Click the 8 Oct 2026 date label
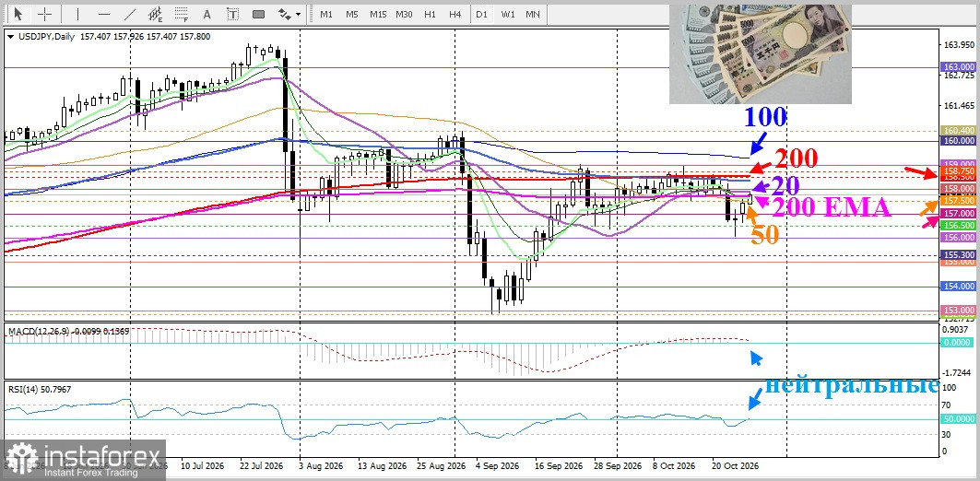 [x=674, y=466]
